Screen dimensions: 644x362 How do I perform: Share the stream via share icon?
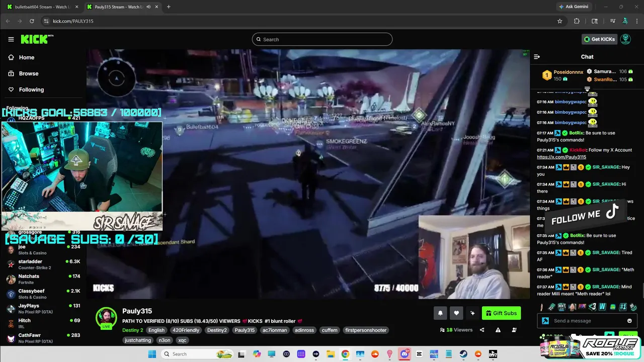(x=482, y=330)
